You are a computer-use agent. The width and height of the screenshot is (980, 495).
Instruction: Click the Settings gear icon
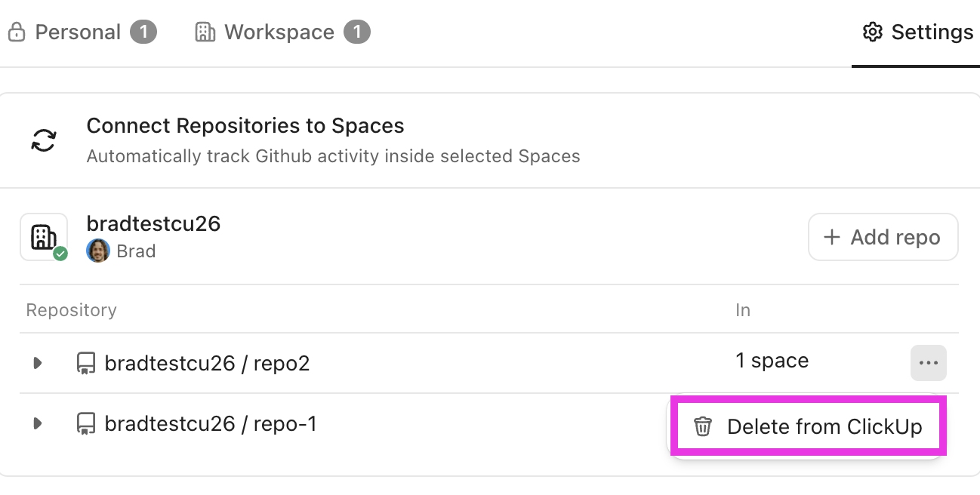point(872,32)
